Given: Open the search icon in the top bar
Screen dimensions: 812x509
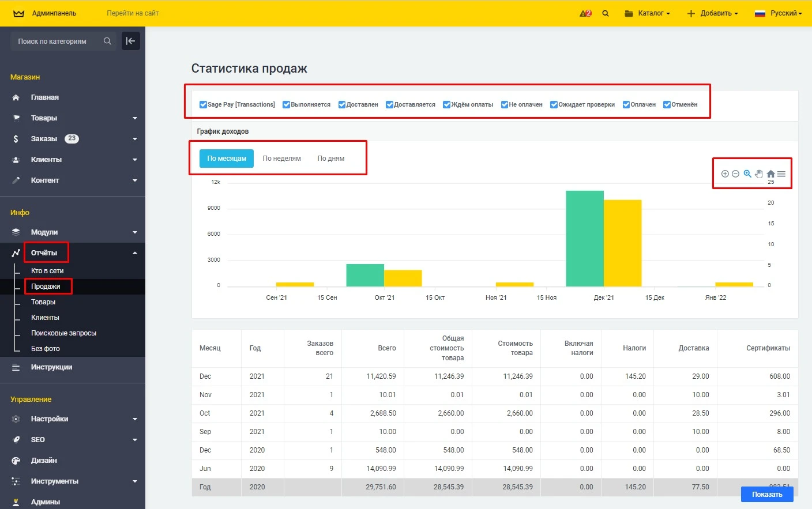Looking at the screenshot, I should 605,12.
